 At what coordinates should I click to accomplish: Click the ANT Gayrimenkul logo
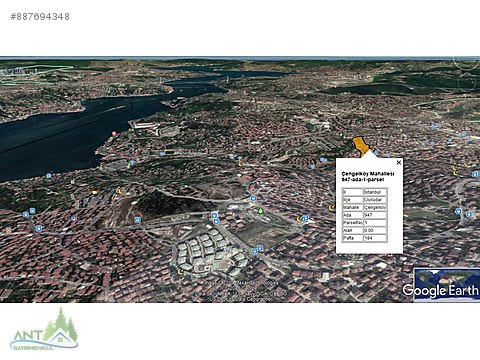point(44,330)
